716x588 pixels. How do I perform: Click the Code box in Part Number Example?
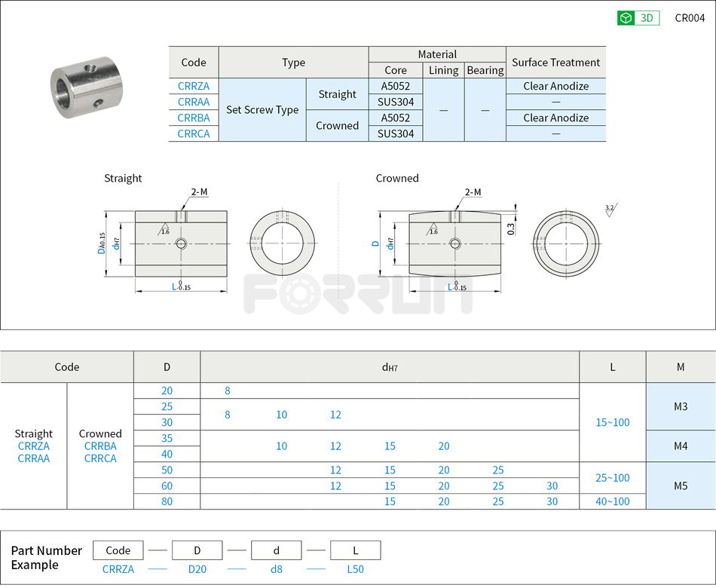(118, 550)
